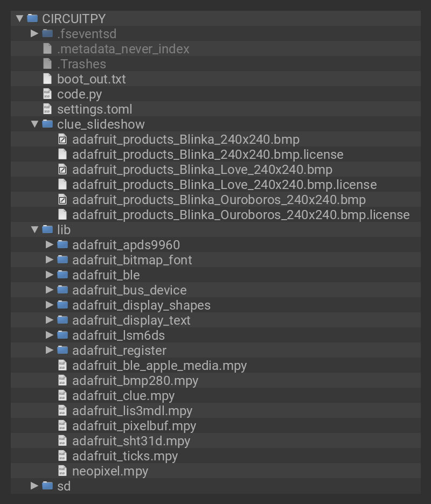Click the boot_out.txt file icon

pos(47,79)
